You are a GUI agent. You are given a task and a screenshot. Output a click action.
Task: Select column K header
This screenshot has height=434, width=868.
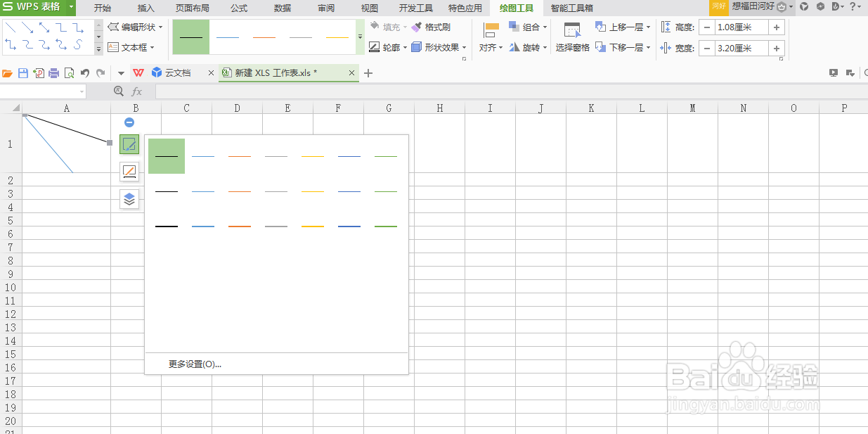click(591, 108)
